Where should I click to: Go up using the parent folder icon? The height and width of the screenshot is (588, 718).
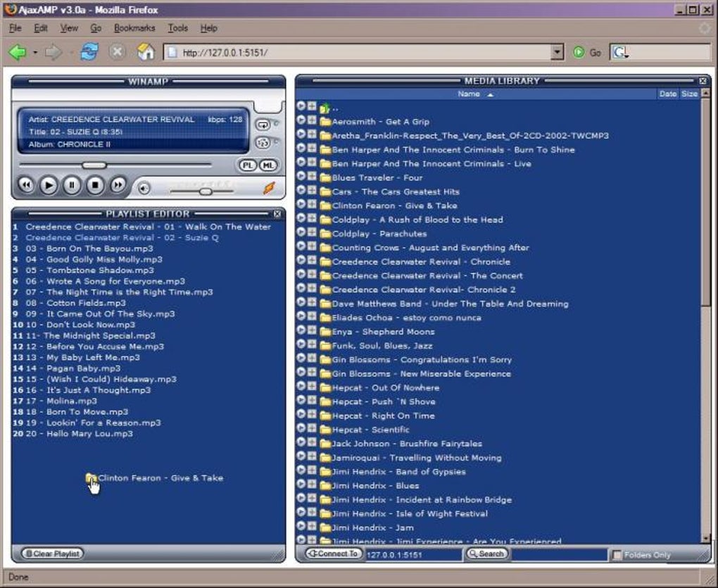tap(325, 108)
